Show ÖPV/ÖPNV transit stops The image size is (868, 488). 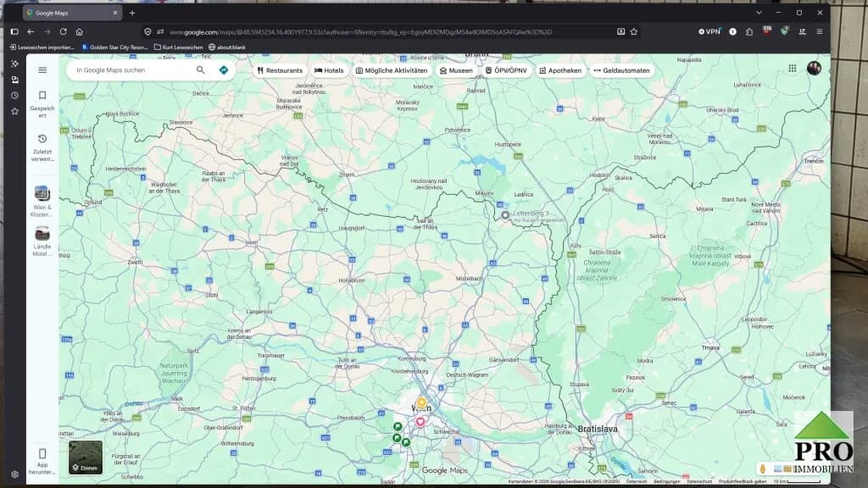click(506, 70)
